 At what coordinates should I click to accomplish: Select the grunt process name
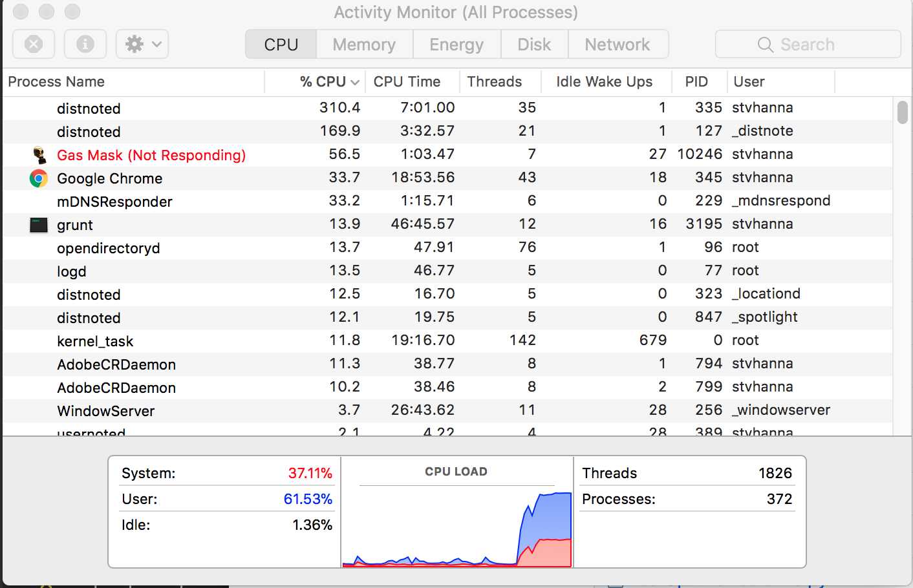click(x=75, y=225)
